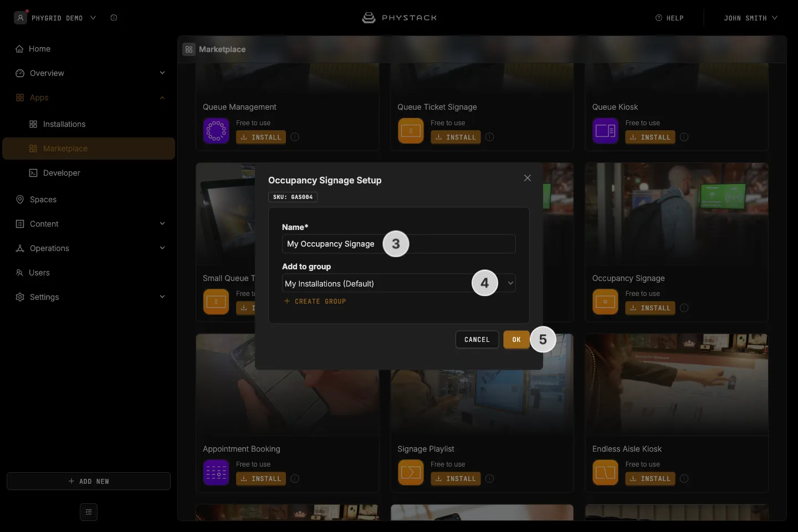The image size is (798, 532).
Task: Click info icon next to Phygrid Demo
Action: (x=114, y=18)
